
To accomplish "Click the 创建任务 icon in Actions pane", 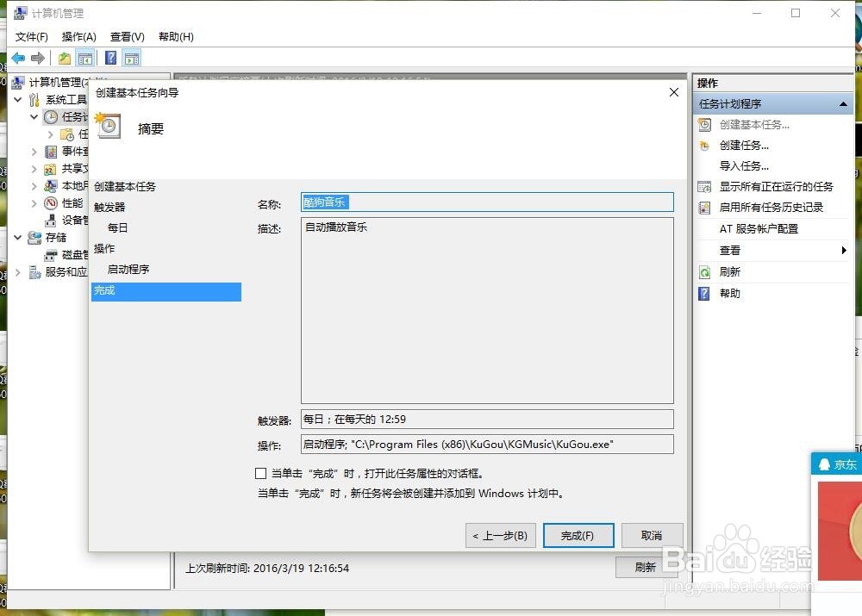I will pyautogui.click(x=704, y=146).
